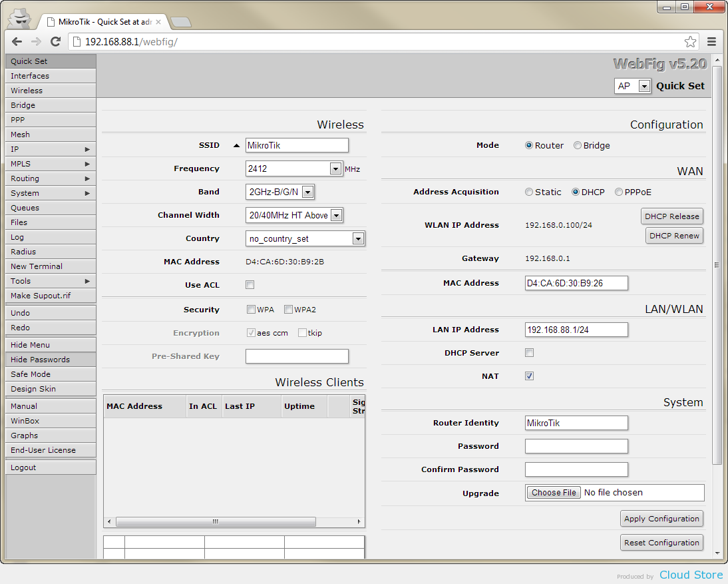Image resolution: width=728 pixels, height=584 pixels.
Task: Open the Bridge menu item
Action: click(x=51, y=105)
